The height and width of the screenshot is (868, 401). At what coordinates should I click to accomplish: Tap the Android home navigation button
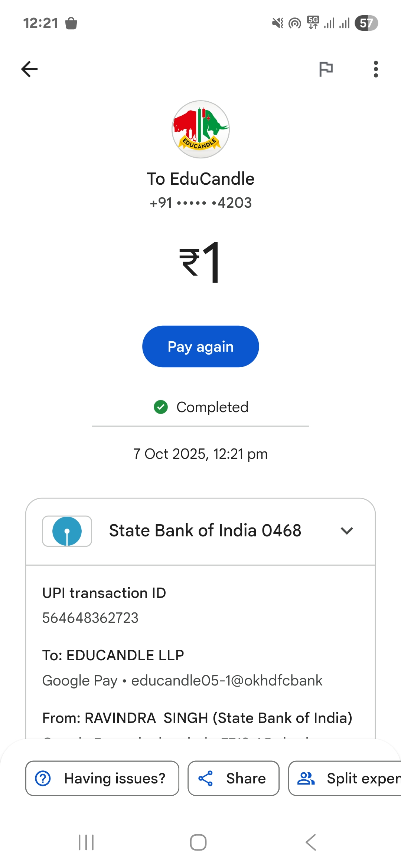coord(198,842)
